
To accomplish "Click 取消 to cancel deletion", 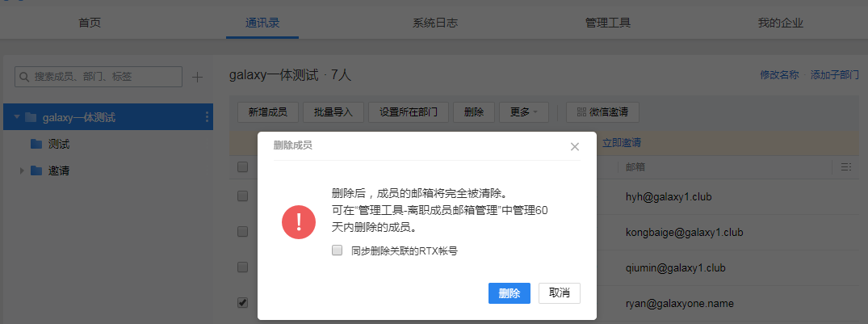I will 559,293.
